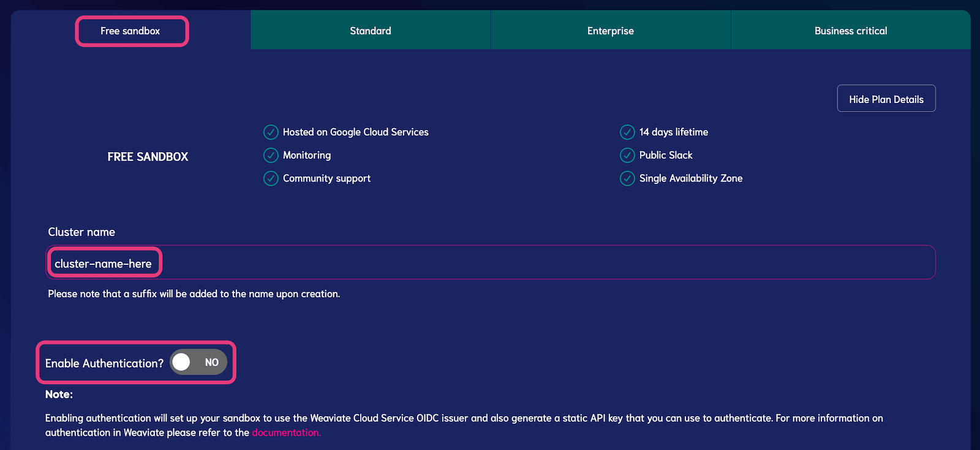The image size is (980, 450).
Task: Open the documentation link in the note
Action: click(x=286, y=433)
